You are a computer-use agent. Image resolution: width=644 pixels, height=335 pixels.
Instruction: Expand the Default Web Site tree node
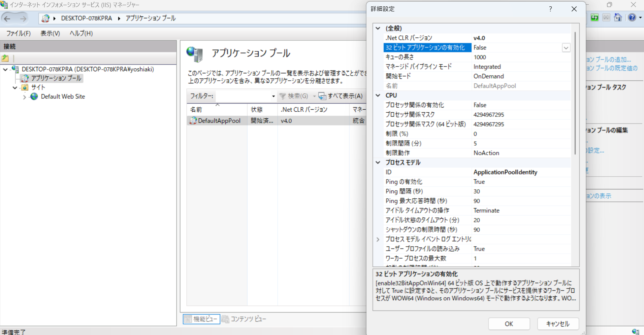[24, 97]
